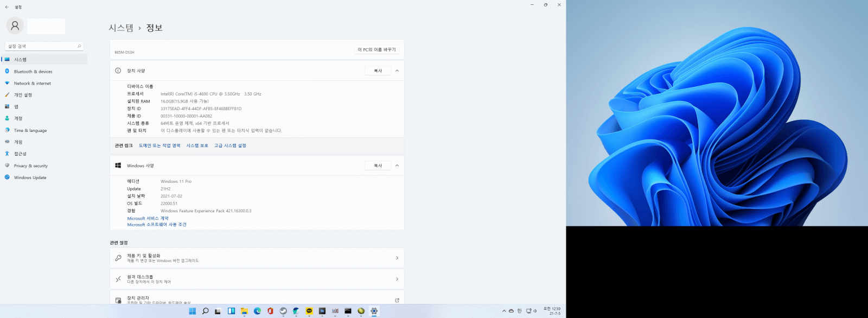This screenshot has width=868, height=318.
Task: Focus the 설정 검색 search box
Action: 44,47
